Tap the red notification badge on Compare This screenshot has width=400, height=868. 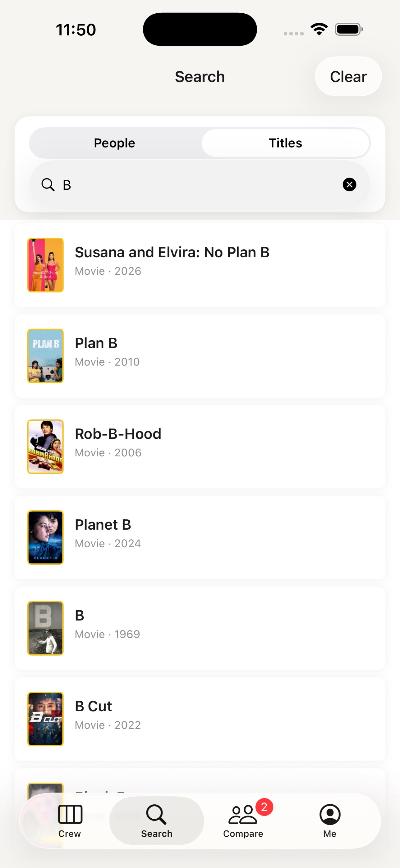[264, 807]
